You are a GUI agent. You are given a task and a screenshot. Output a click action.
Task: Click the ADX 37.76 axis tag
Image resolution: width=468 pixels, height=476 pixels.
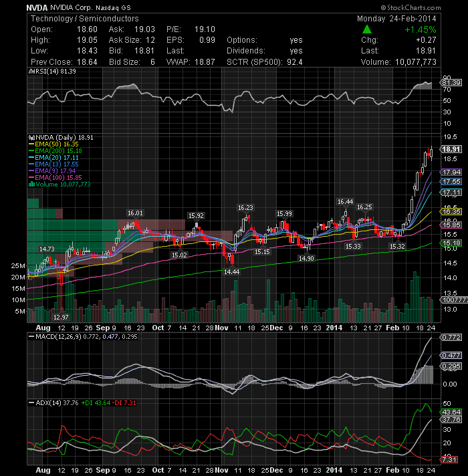click(x=451, y=420)
